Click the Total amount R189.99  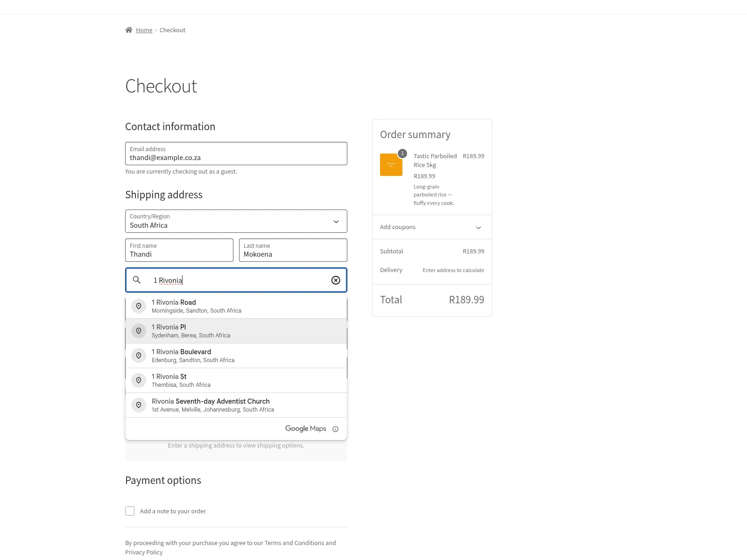pyautogui.click(x=466, y=300)
